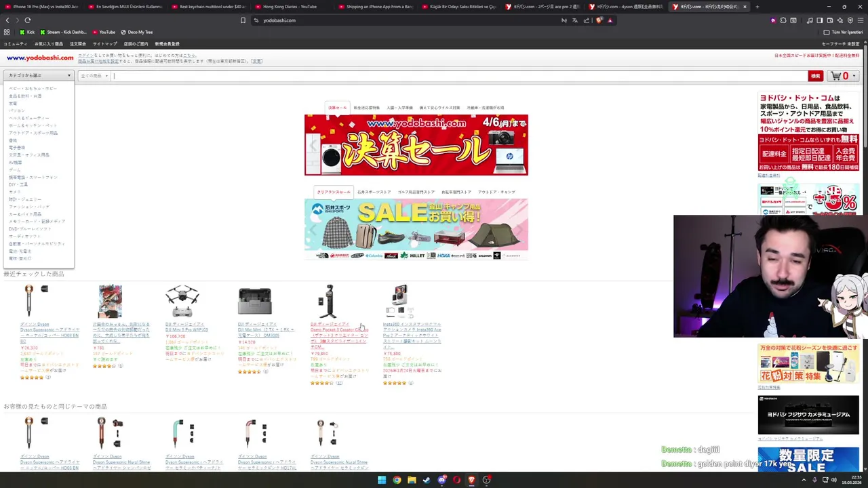Open the ヨドバシ フジサワ カメラミュージアム banner

[808, 415]
